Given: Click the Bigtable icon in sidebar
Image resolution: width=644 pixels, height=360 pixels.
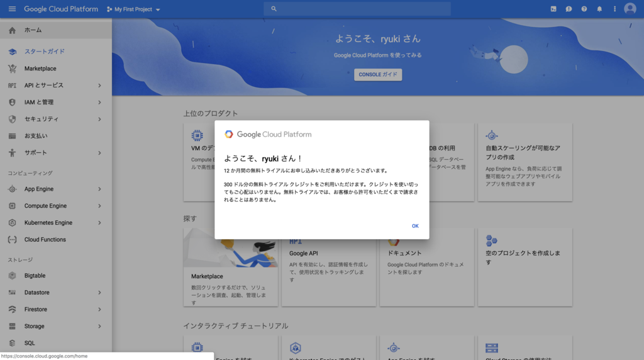Looking at the screenshot, I should click(13, 276).
